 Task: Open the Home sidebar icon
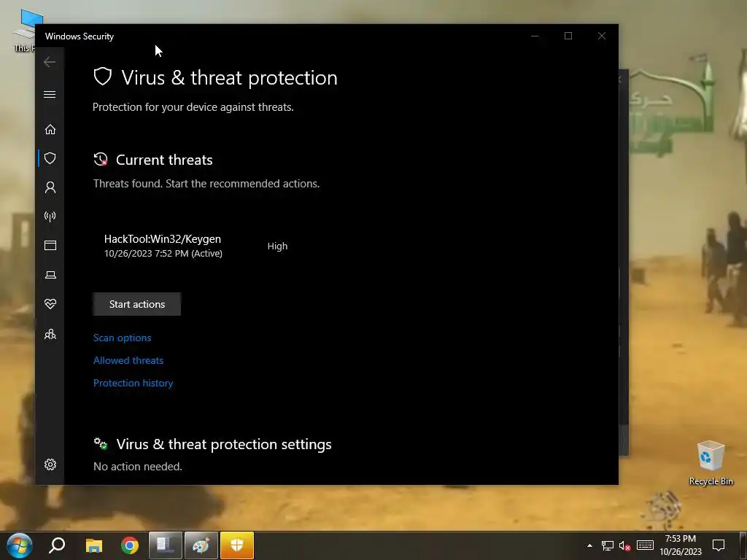point(50,130)
